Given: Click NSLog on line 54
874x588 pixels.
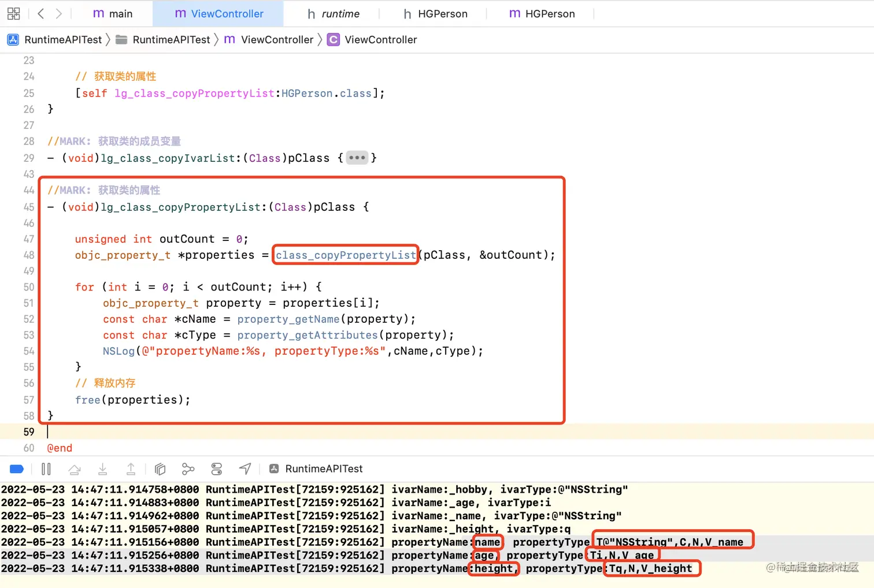Looking at the screenshot, I should coord(118,351).
